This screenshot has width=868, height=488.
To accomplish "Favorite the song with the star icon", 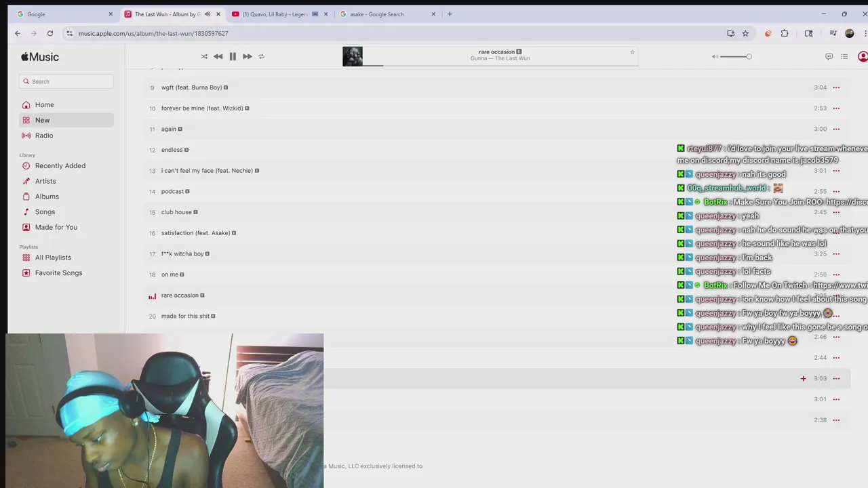I will (632, 52).
